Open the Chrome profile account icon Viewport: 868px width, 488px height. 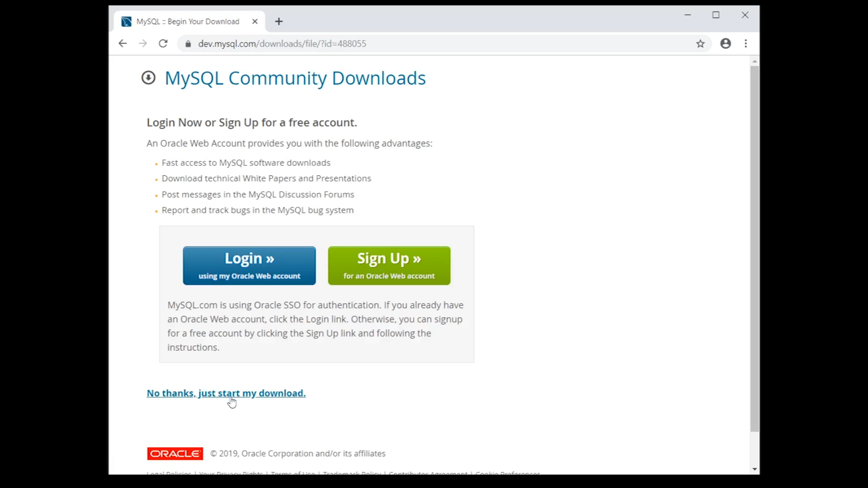pyautogui.click(x=726, y=43)
